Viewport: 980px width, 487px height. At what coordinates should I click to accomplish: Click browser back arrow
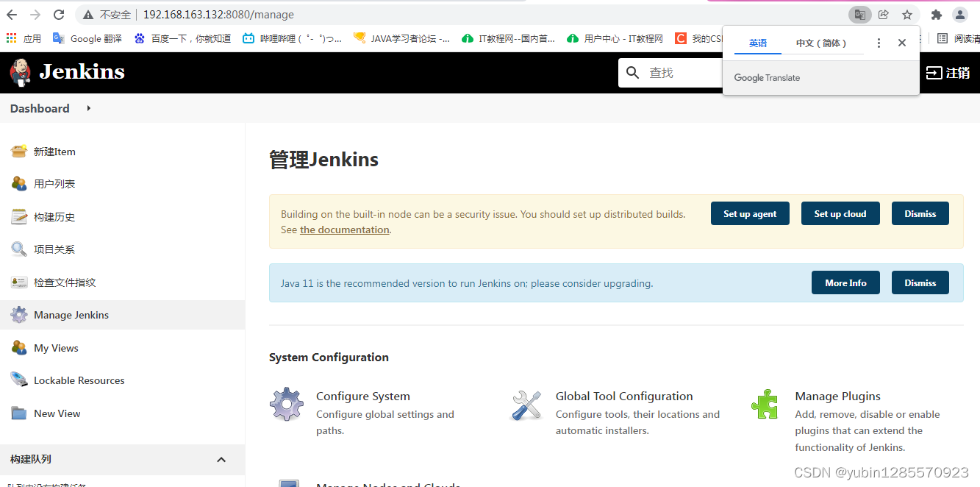12,15
